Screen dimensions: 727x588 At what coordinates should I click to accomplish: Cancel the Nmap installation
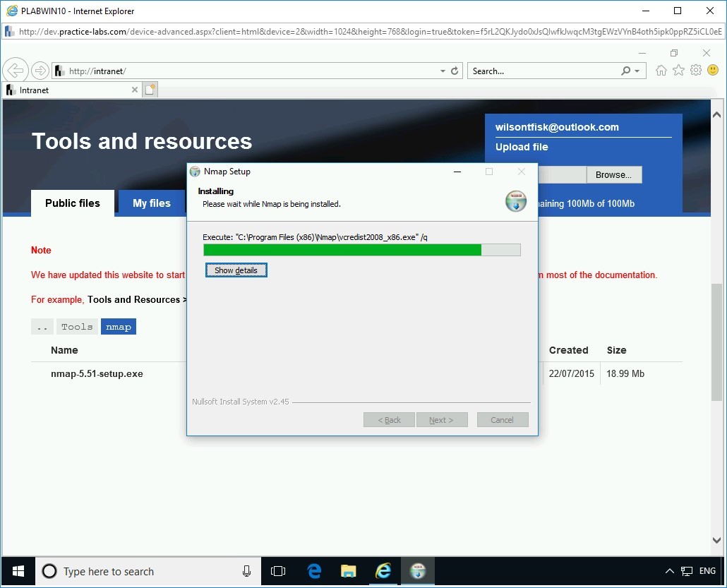502,419
